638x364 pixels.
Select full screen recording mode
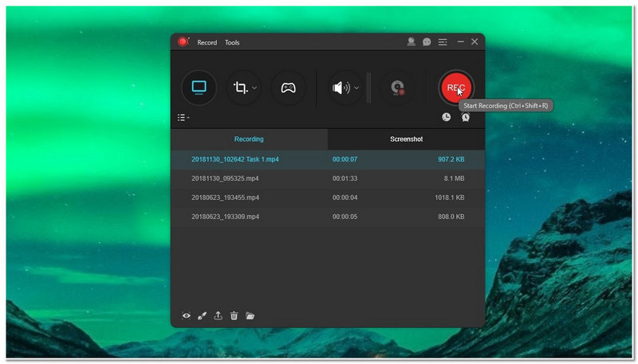[199, 88]
